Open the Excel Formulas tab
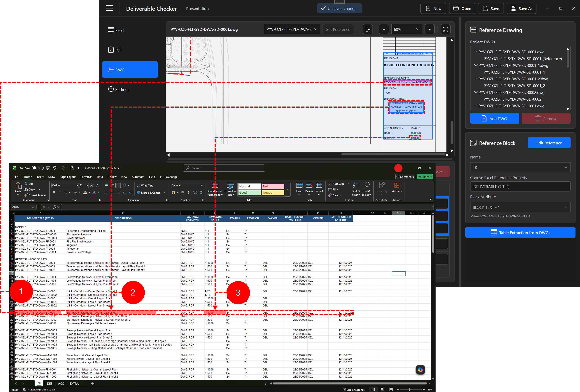Screen dimensions: 580x392 (x=86, y=177)
